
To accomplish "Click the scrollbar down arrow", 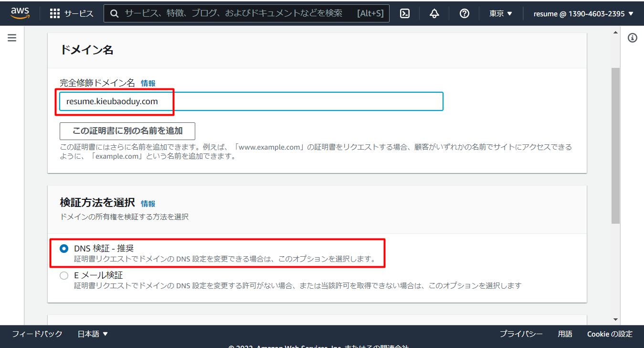I will pyautogui.click(x=615, y=319).
